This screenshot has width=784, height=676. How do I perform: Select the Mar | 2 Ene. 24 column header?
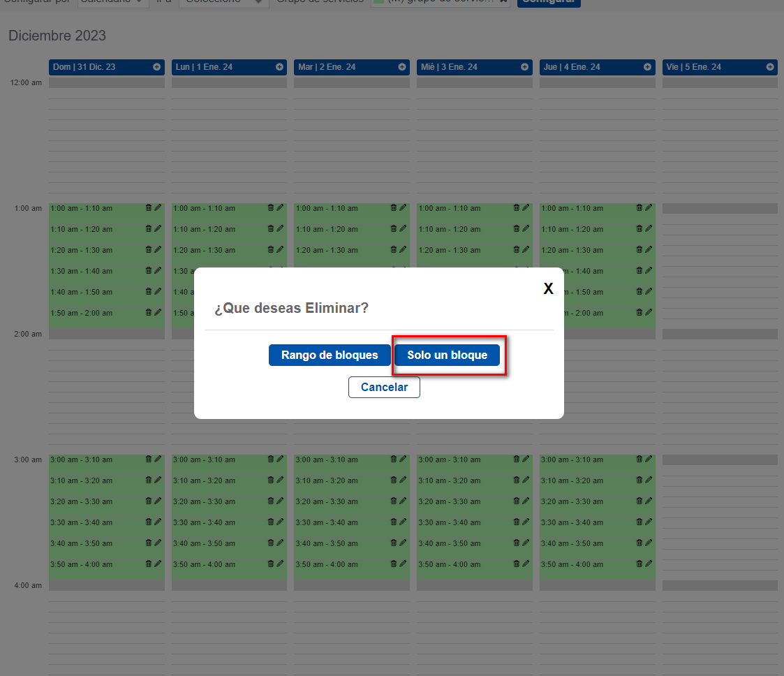(351, 67)
